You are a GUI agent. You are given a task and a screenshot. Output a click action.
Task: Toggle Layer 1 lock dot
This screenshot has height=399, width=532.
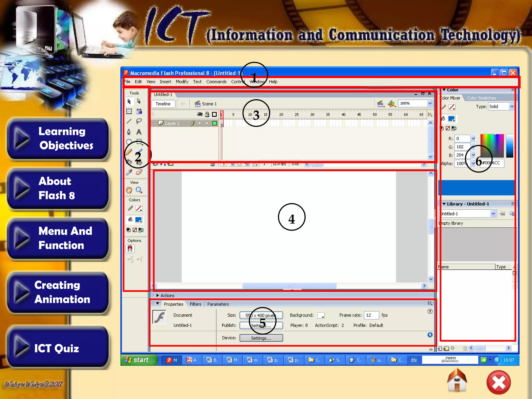[207, 123]
